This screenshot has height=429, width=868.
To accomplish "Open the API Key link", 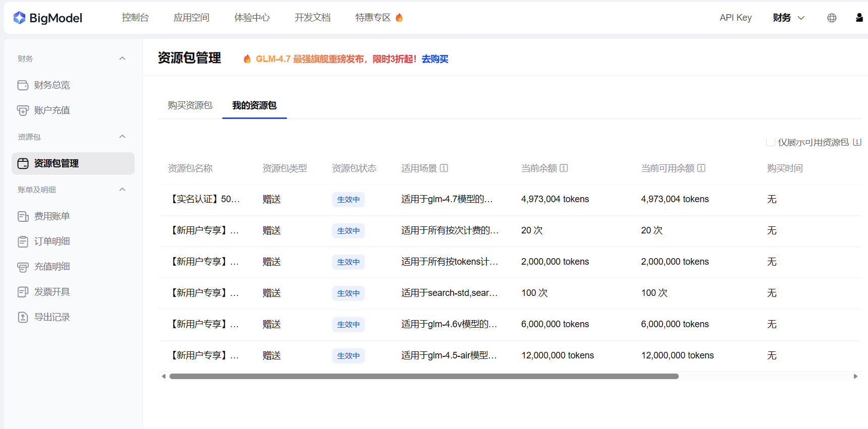I will pos(735,18).
